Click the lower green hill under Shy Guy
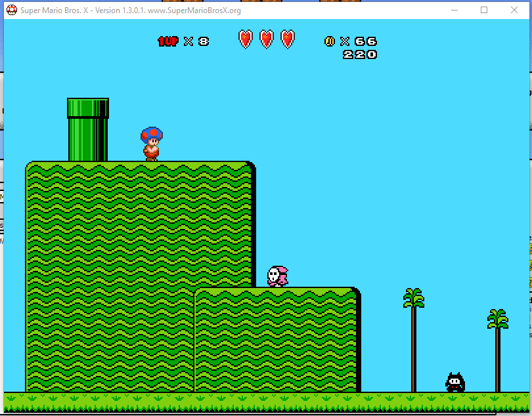Viewport: 532px width, 416px height. click(277, 340)
